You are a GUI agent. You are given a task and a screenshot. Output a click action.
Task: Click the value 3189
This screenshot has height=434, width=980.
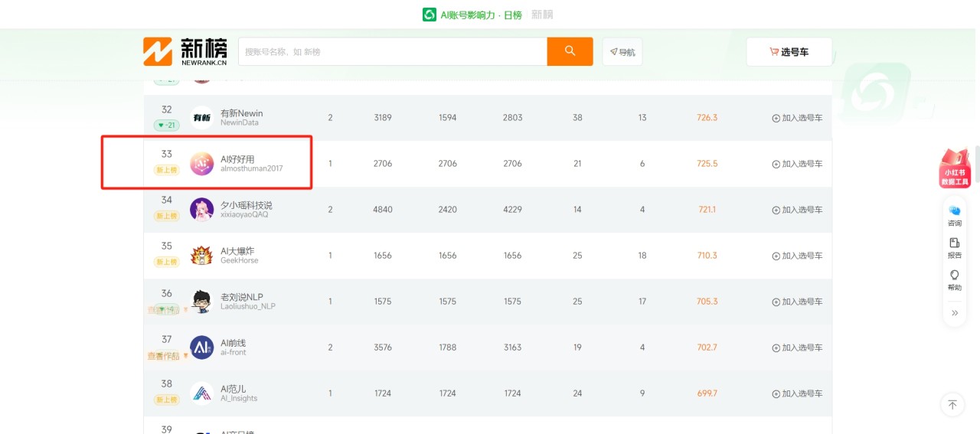(383, 118)
